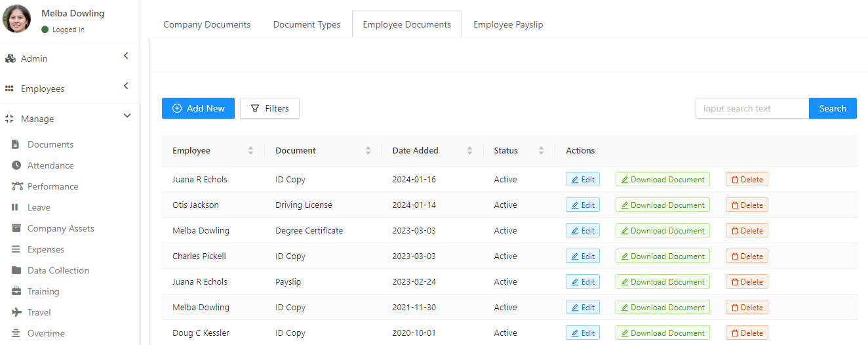The width and height of the screenshot is (868, 345).
Task: Delete Otis Jackson's Driving License
Action: [x=747, y=205]
